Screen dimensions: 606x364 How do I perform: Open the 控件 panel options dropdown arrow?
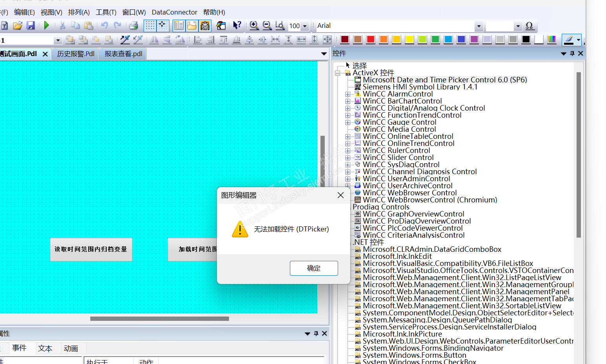[x=564, y=53]
